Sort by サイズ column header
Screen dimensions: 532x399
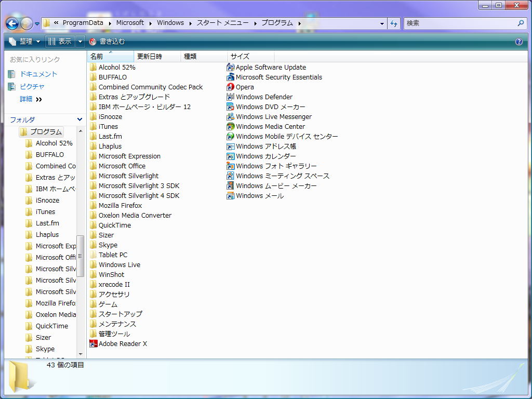click(x=251, y=56)
